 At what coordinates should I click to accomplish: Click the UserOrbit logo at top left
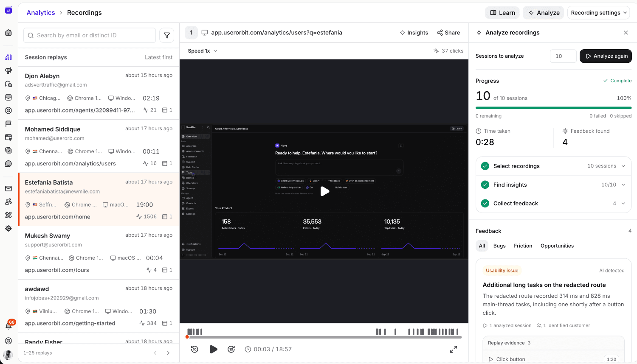pos(8,10)
